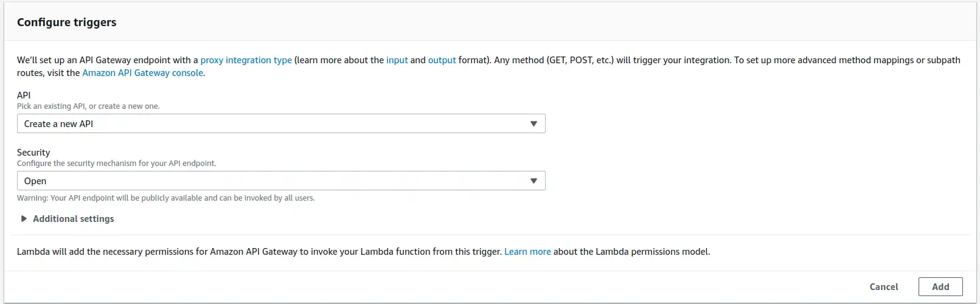Screen dimensions: 980x304
Task: Open the Security combo box showing Open
Action: click(x=281, y=181)
